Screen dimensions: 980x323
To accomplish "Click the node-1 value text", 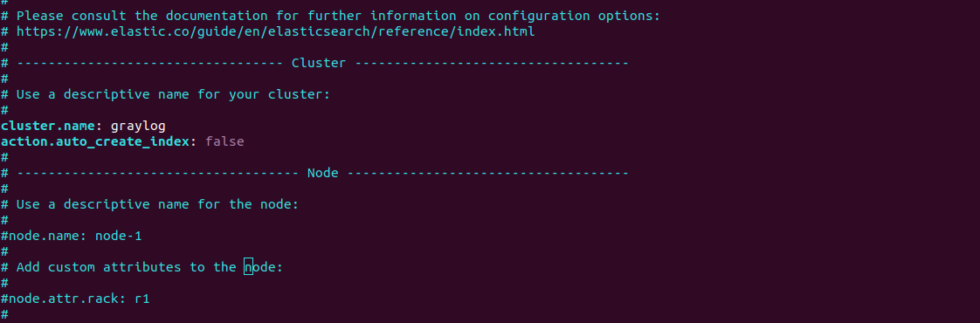I will [119, 236].
